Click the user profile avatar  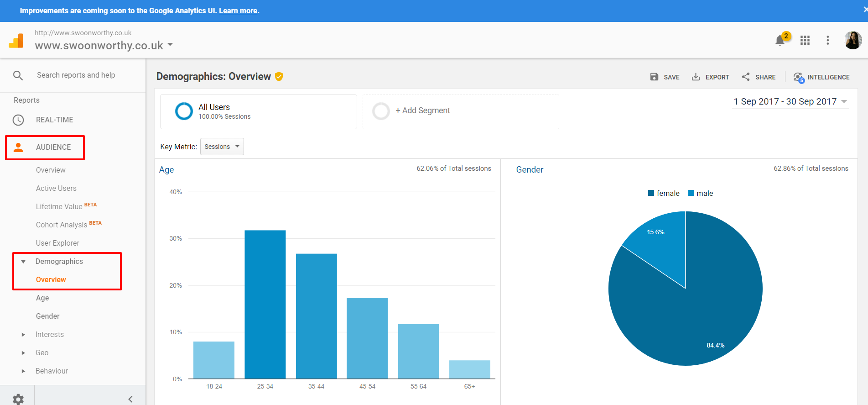pos(852,40)
